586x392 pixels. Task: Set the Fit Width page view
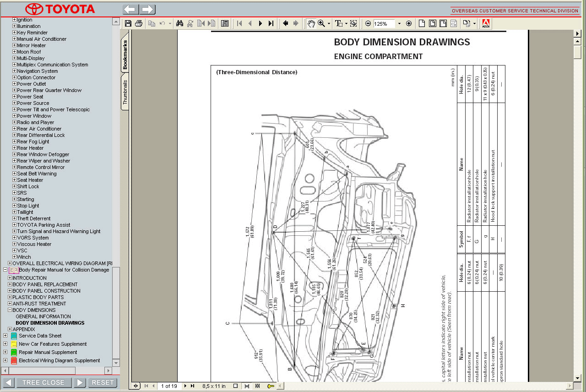pos(443,23)
